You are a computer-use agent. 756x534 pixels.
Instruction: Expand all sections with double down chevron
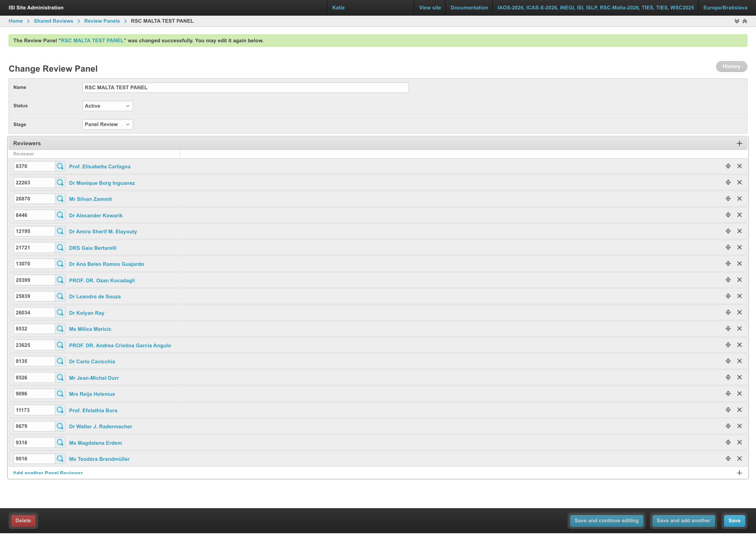(x=737, y=21)
